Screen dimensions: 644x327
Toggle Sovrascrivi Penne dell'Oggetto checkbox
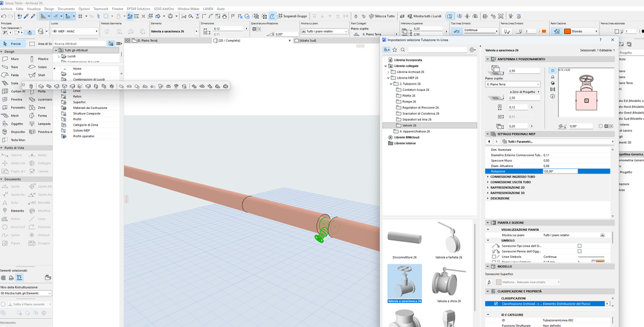pos(580,251)
